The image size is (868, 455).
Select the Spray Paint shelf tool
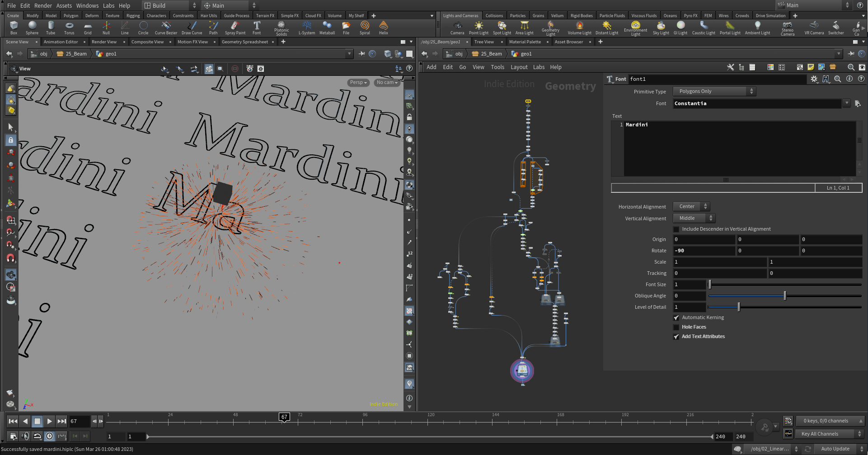pos(235,28)
